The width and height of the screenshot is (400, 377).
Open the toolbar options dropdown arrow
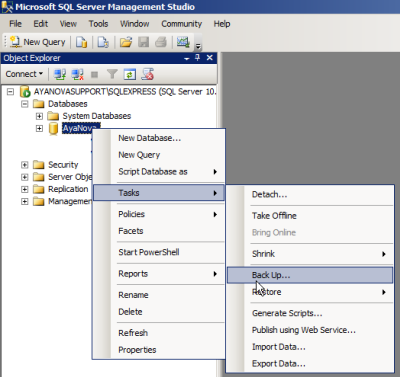coord(198,45)
